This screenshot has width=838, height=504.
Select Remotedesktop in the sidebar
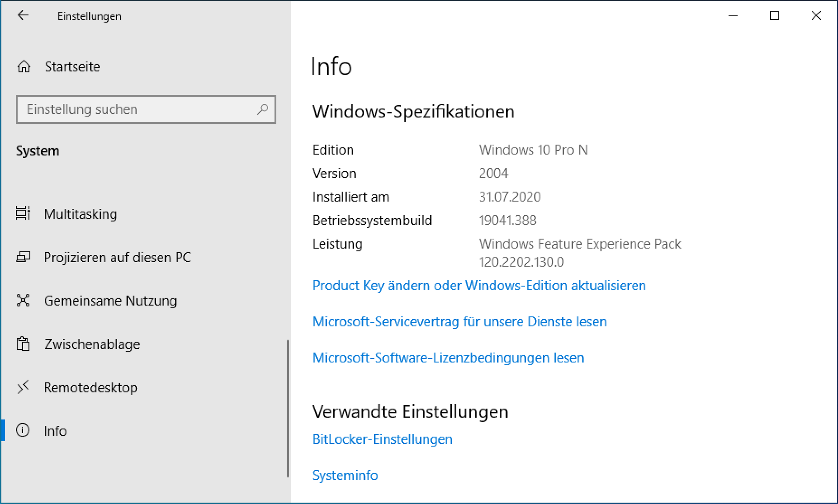145,387
